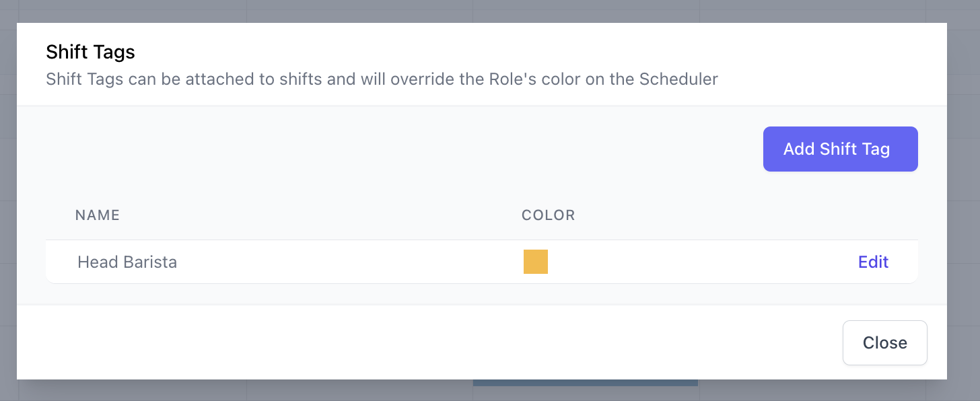
Task: Click the Add Shift Tag button
Action: coord(840,149)
